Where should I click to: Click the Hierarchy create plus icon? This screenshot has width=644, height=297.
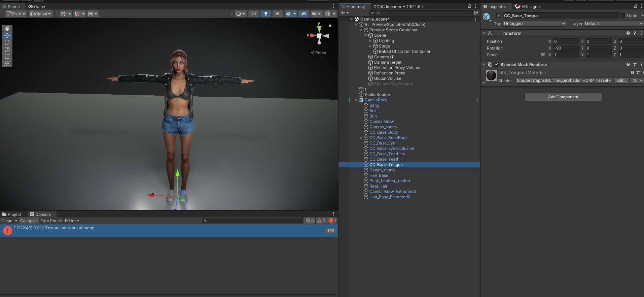click(343, 13)
